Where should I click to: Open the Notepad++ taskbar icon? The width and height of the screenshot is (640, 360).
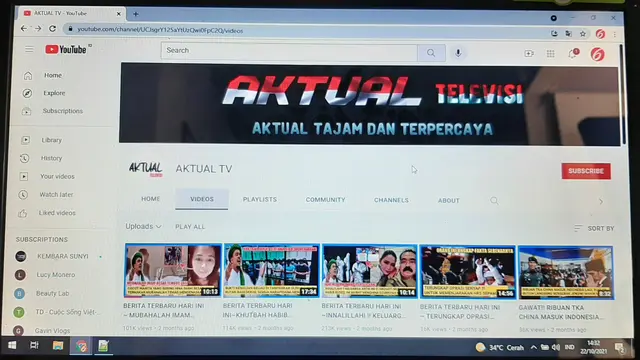coord(103,346)
